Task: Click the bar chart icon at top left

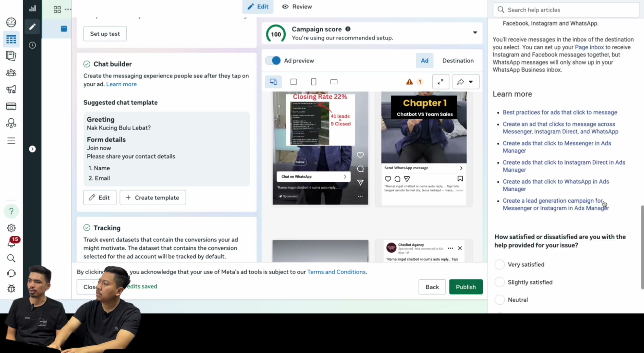Action: click(32, 8)
